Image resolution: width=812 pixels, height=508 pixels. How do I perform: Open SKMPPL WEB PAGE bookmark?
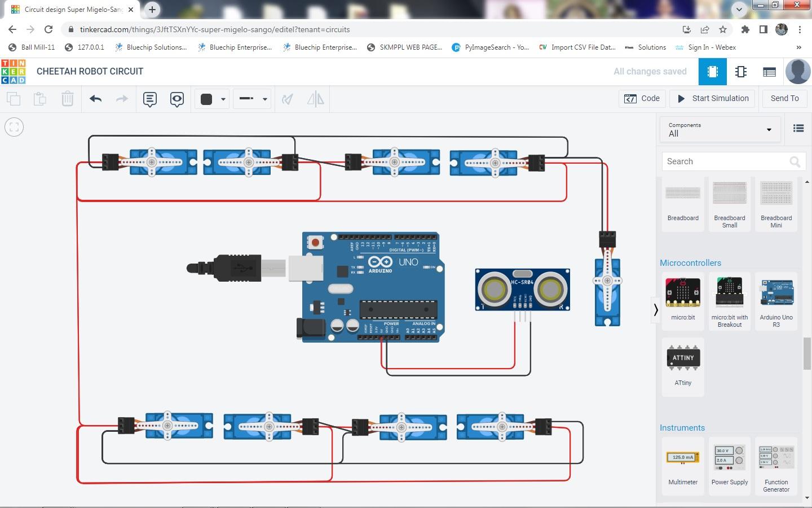[x=404, y=47]
